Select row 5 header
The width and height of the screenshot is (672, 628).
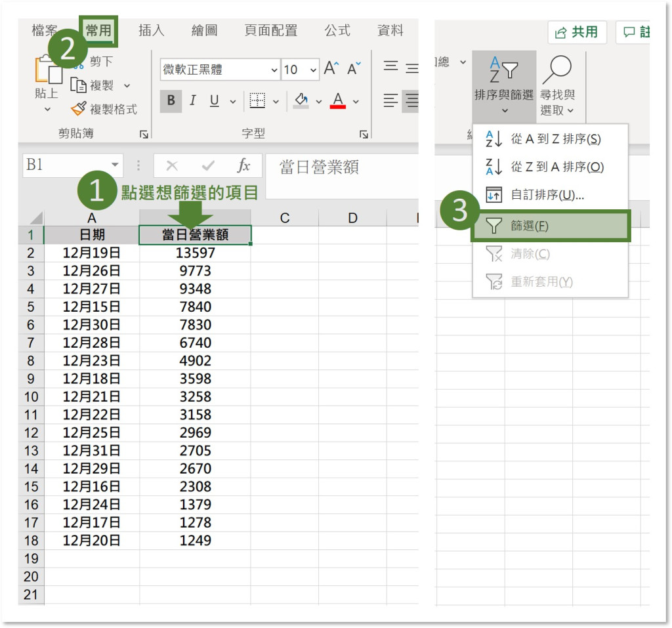31,307
